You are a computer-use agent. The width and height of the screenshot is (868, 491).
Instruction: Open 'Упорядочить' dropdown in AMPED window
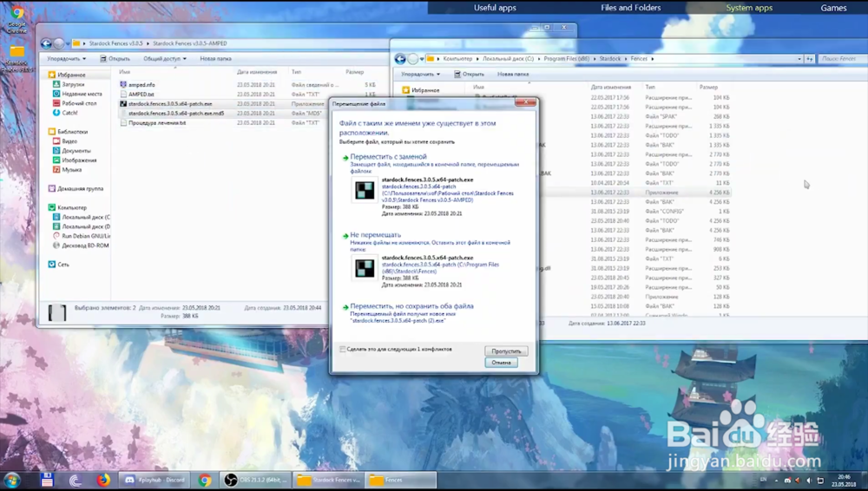66,59
